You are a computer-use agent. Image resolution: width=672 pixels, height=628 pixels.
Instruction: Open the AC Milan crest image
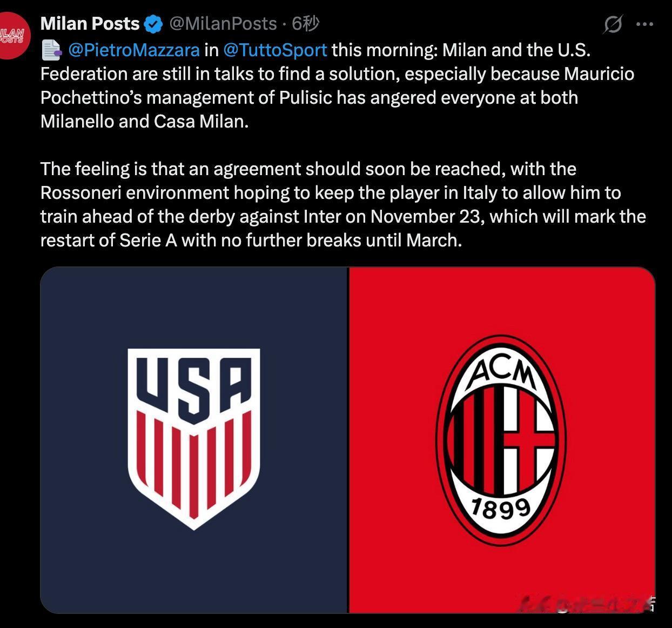(x=502, y=440)
